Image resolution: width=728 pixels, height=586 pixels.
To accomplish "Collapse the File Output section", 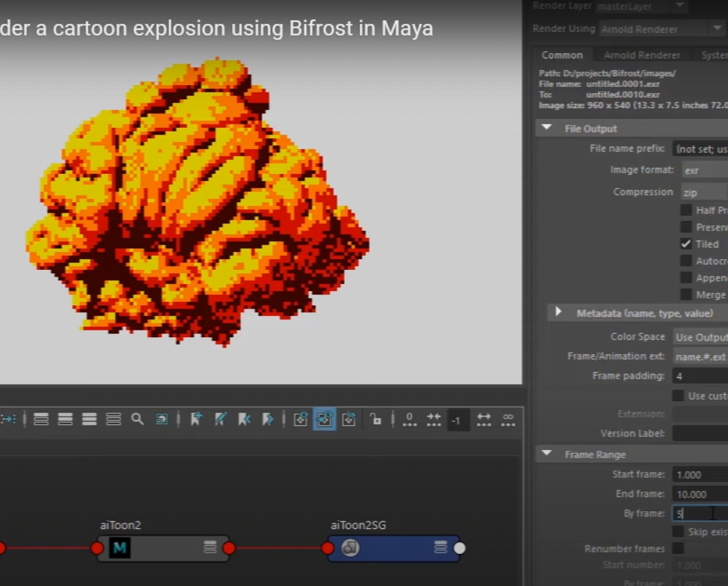I will 547,128.
